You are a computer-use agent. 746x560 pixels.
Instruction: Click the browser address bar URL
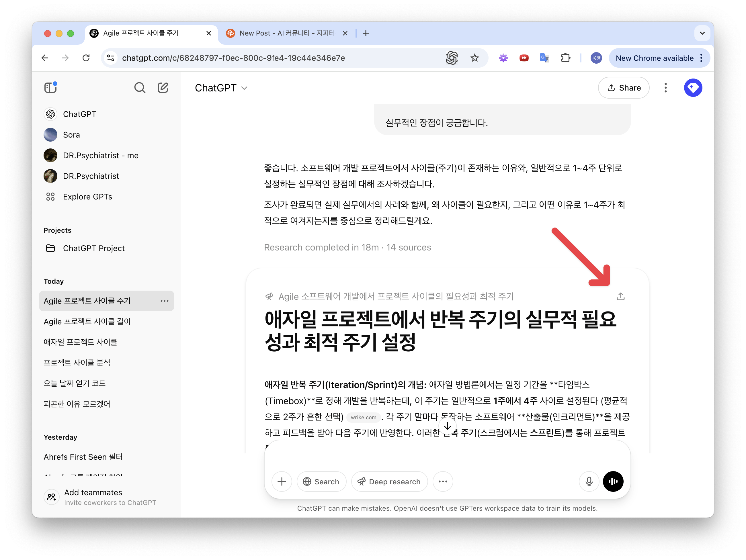[233, 58]
